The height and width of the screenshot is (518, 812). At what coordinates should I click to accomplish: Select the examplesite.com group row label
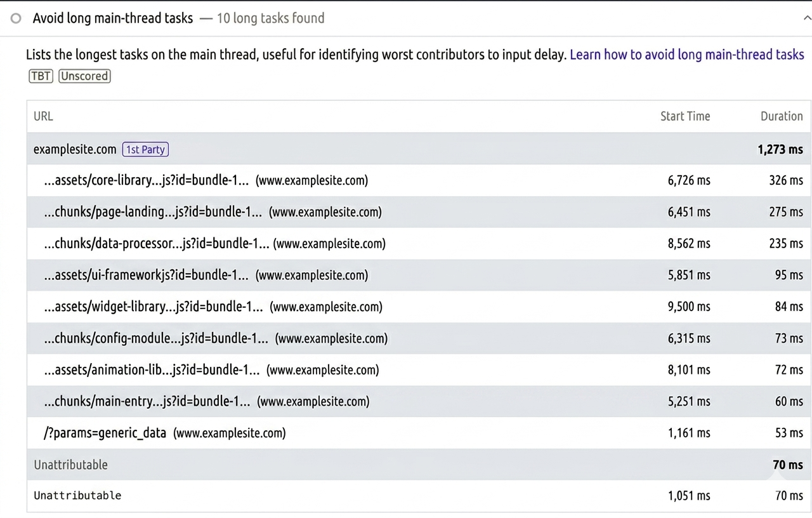[x=75, y=150]
